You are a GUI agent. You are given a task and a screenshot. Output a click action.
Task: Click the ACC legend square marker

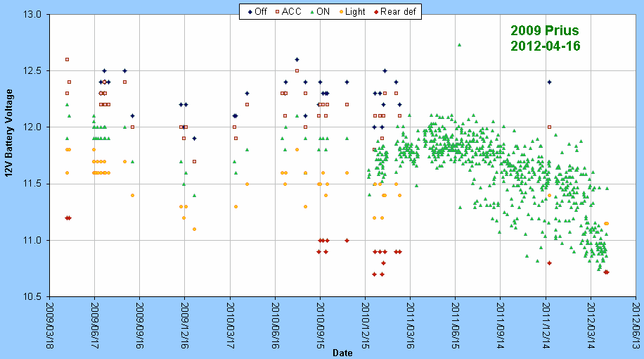(x=277, y=12)
